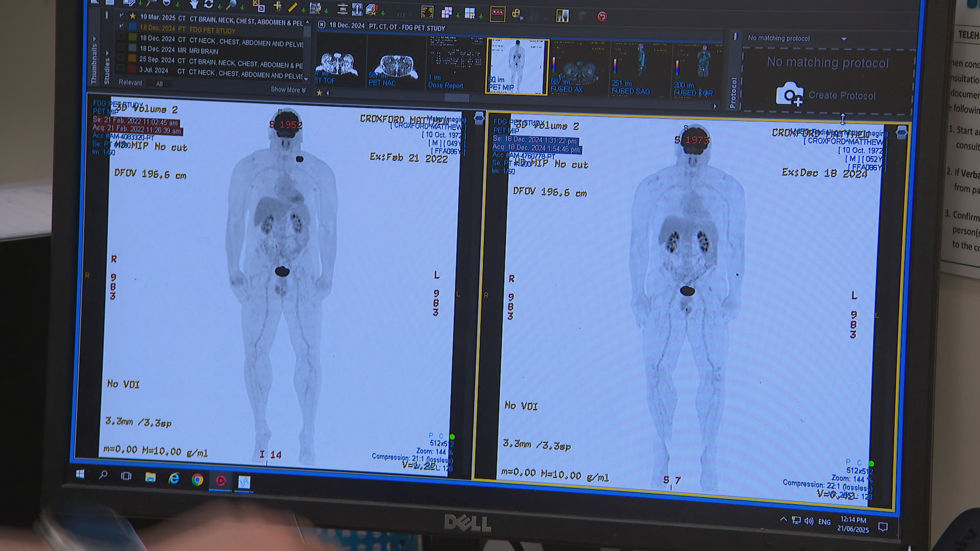Click the rotate/refresh arrows tool
Viewport: 980px width, 551px height.
click(209, 5)
